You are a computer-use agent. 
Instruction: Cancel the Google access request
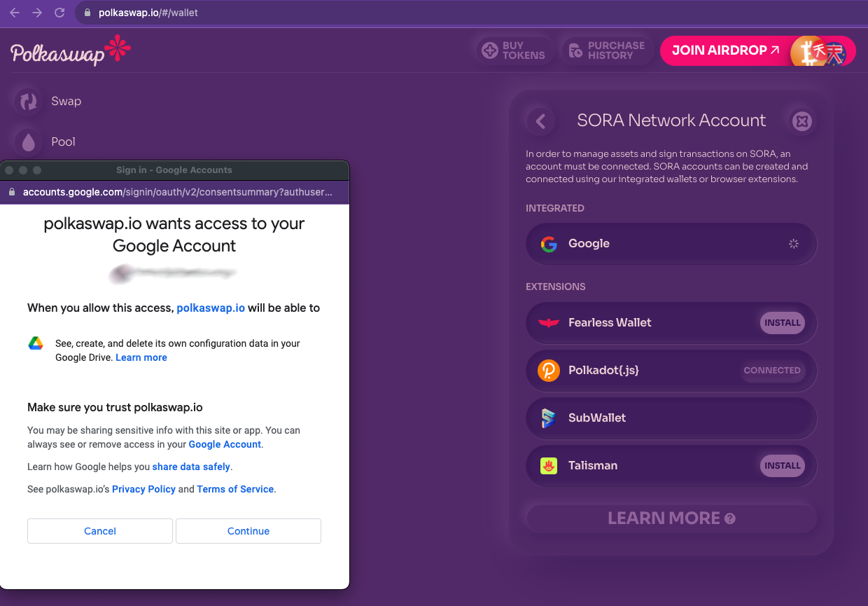click(x=100, y=531)
